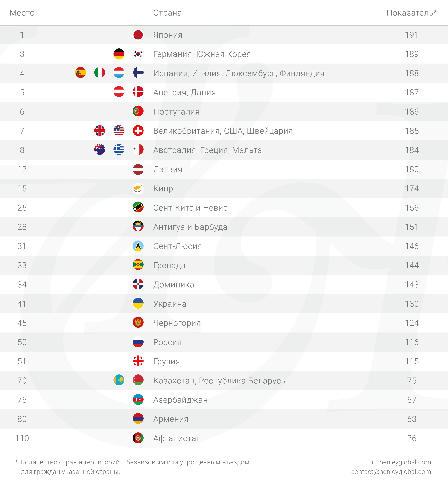Click the Страна column header

pyautogui.click(x=167, y=13)
